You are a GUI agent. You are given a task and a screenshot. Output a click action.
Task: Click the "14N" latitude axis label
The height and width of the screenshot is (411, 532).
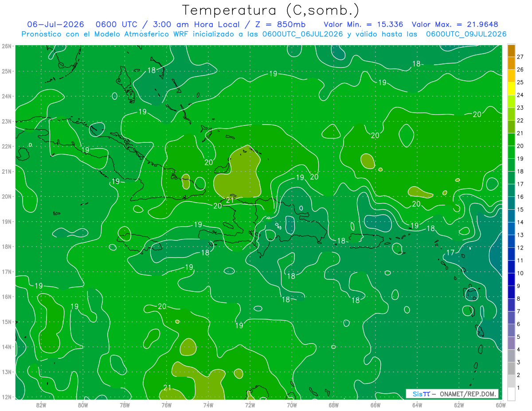point(6,347)
